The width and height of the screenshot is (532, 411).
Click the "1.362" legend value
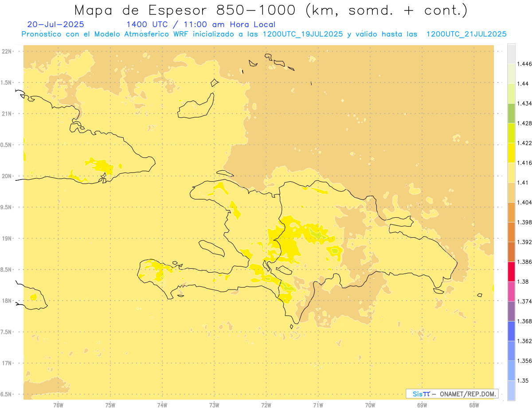[x=524, y=341]
